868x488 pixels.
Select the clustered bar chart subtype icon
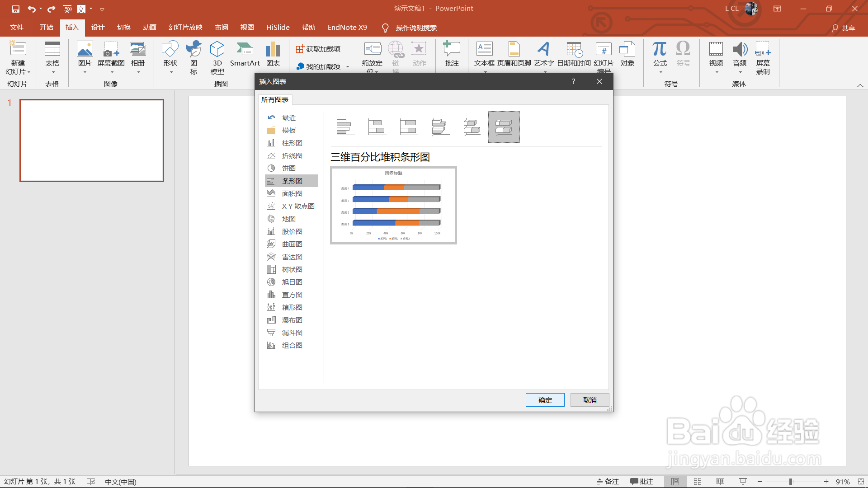[x=345, y=127]
